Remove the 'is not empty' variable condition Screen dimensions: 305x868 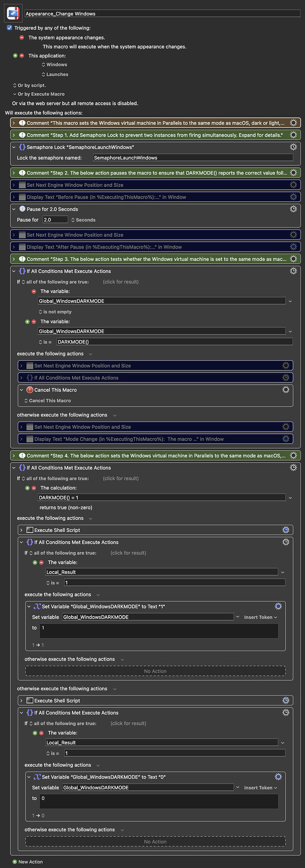coord(34,291)
